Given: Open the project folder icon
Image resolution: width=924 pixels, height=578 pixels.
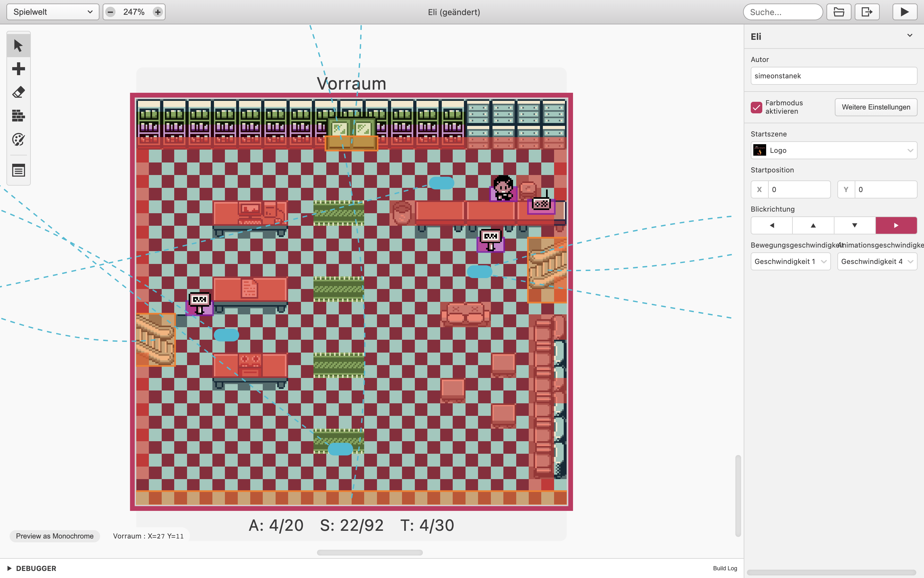Looking at the screenshot, I should (839, 12).
